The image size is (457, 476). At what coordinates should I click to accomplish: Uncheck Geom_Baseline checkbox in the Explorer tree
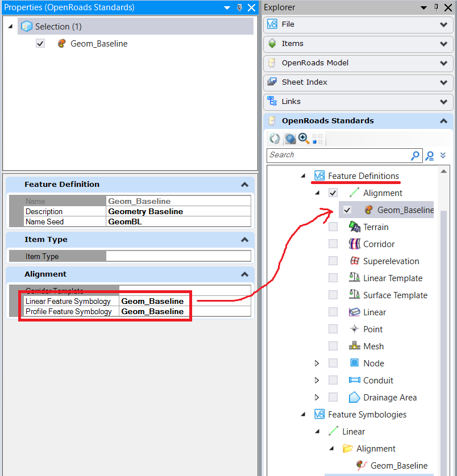347,210
